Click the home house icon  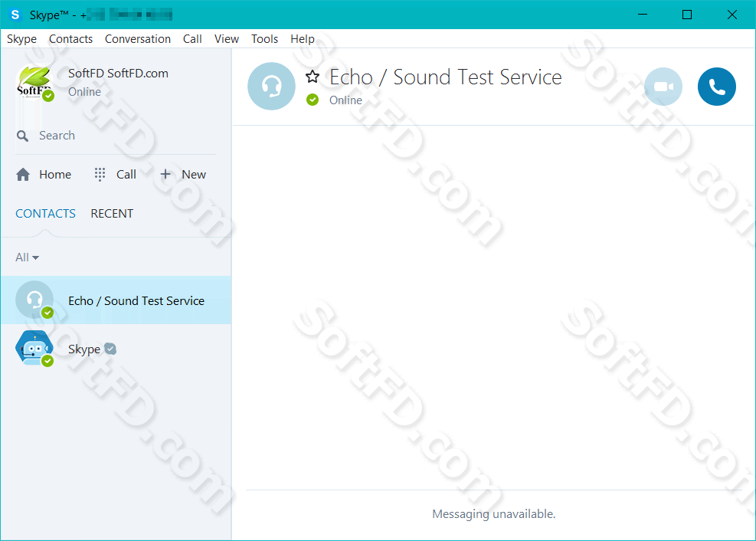pos(23,175)
